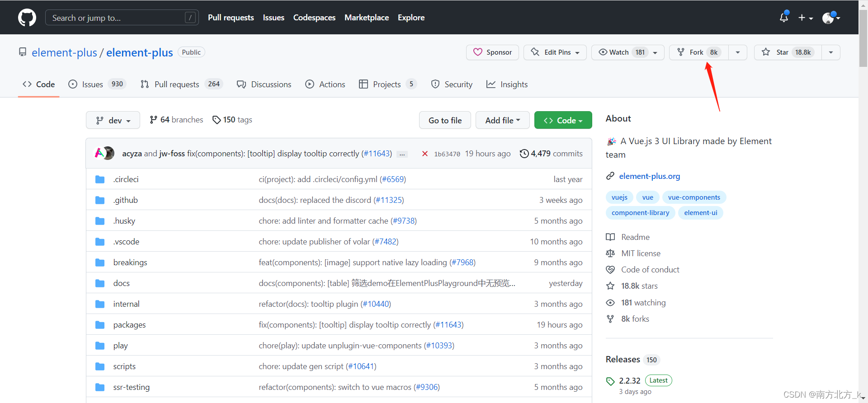The height and width of the screenshot is (403, 868).
Task: Open Pull requests in top navigation
Action: 231,18
